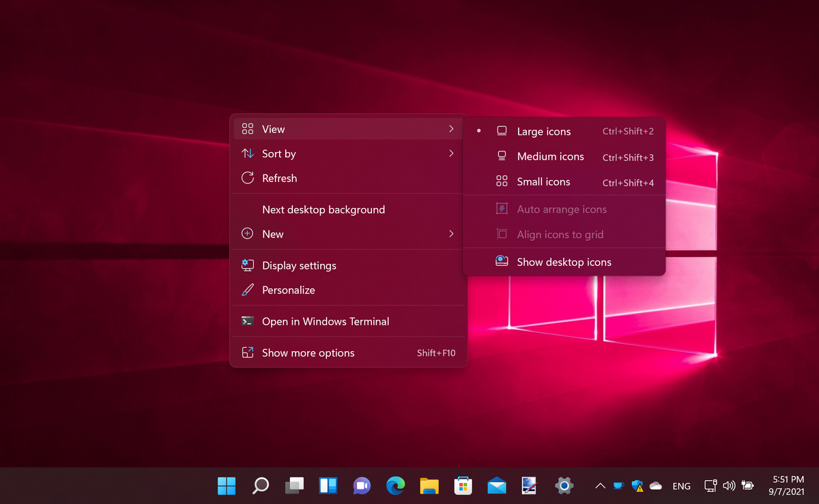Expand the New submenu
The width and height of the screenshot is (819, 504).
coord(272,234)
